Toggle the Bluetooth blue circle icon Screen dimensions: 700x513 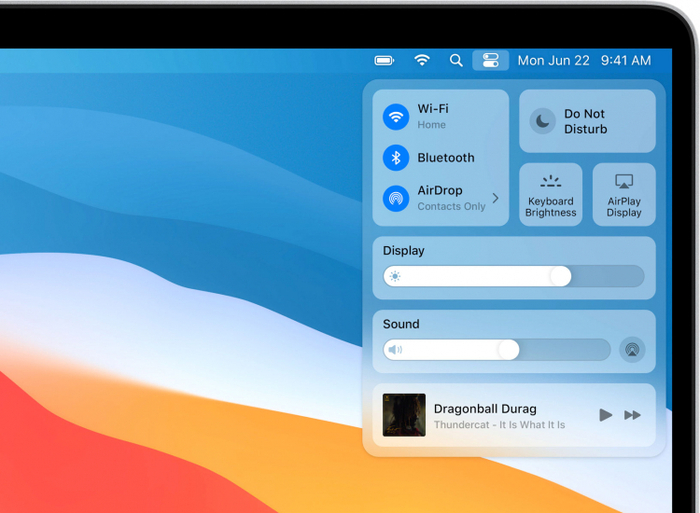[396, 158]
